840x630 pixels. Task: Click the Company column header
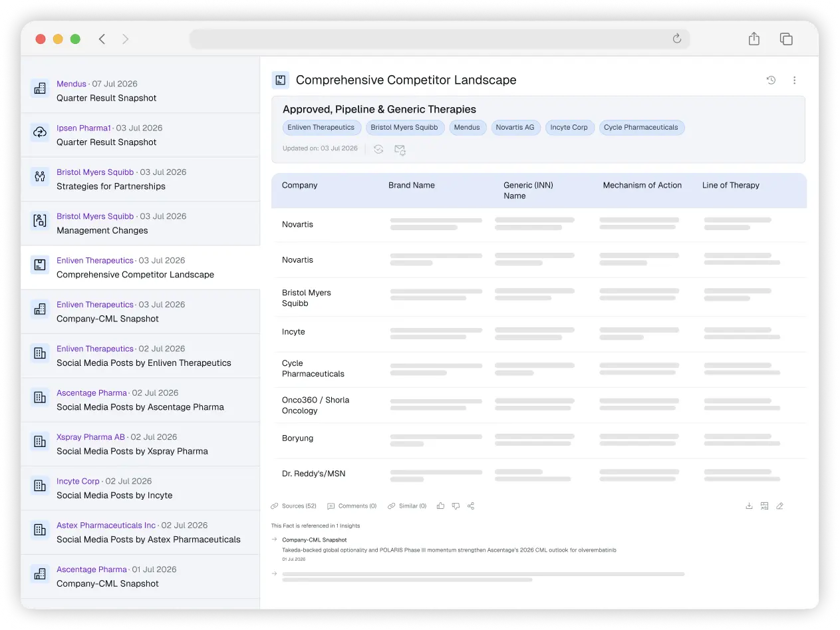pos(300,186)
